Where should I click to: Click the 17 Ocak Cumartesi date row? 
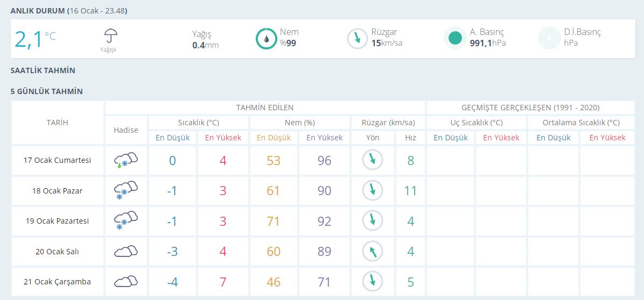coord(58,160)
